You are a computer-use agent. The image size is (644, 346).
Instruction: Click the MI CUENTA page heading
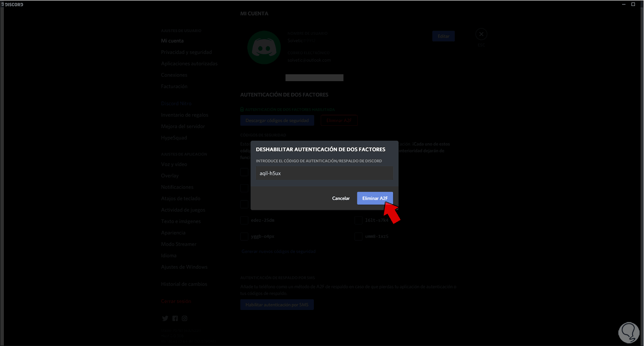254,14
